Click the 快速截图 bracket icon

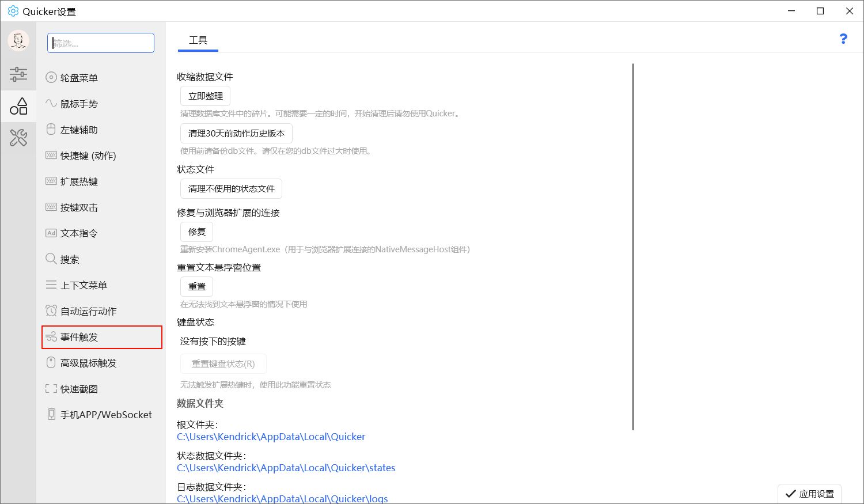(x=51, y=388)
